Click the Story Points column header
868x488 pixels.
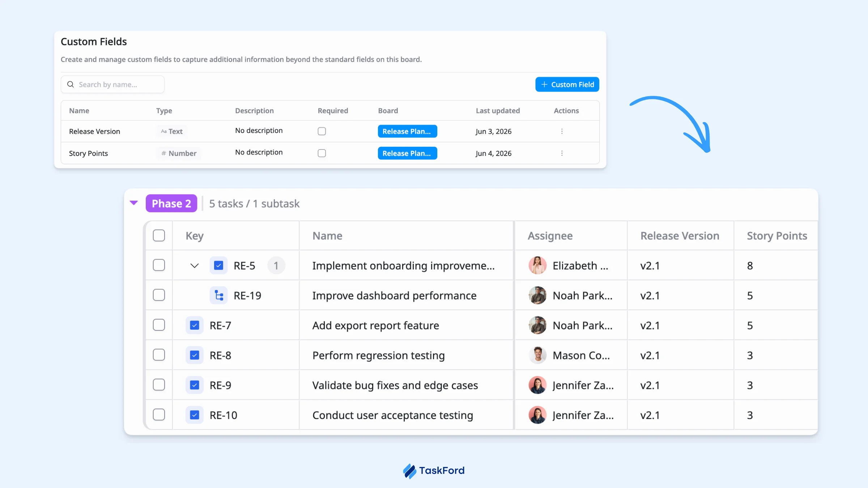tap(777, 236)
